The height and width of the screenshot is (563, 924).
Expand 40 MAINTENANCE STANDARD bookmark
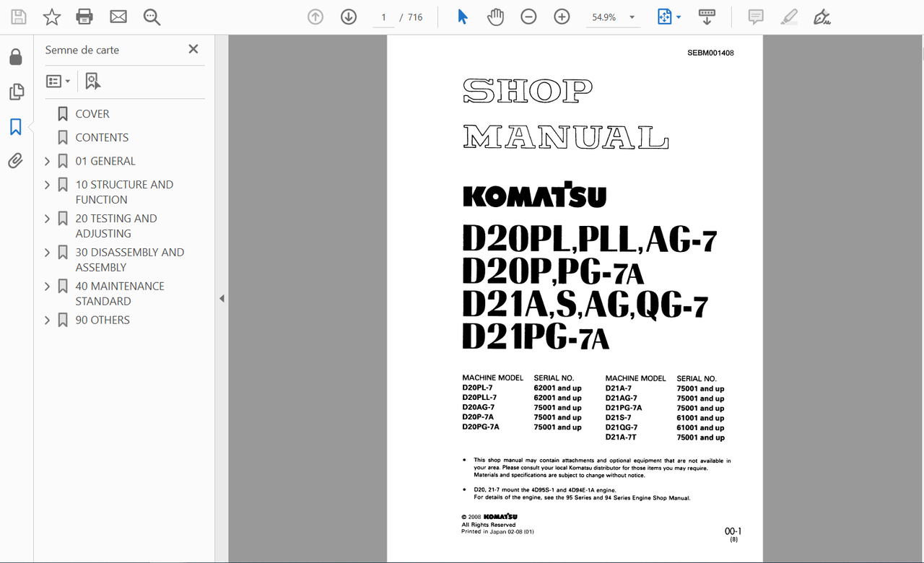coord(48,287)
